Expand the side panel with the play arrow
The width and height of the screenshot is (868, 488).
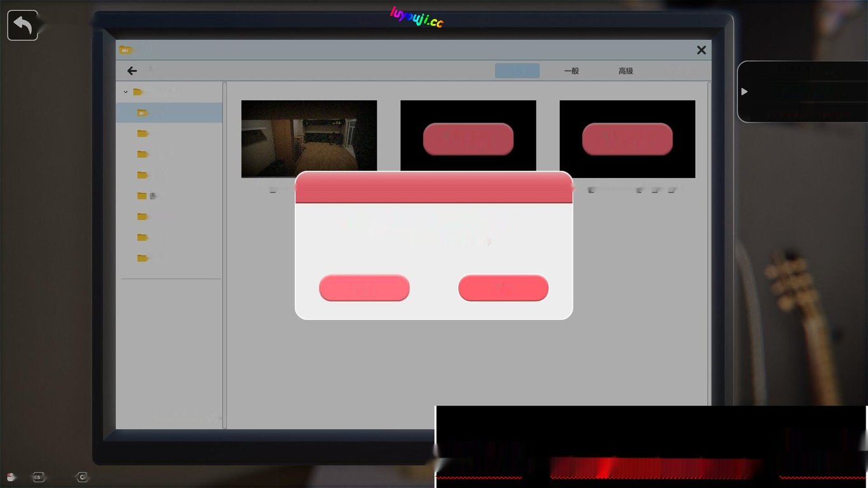pos(745,91)
